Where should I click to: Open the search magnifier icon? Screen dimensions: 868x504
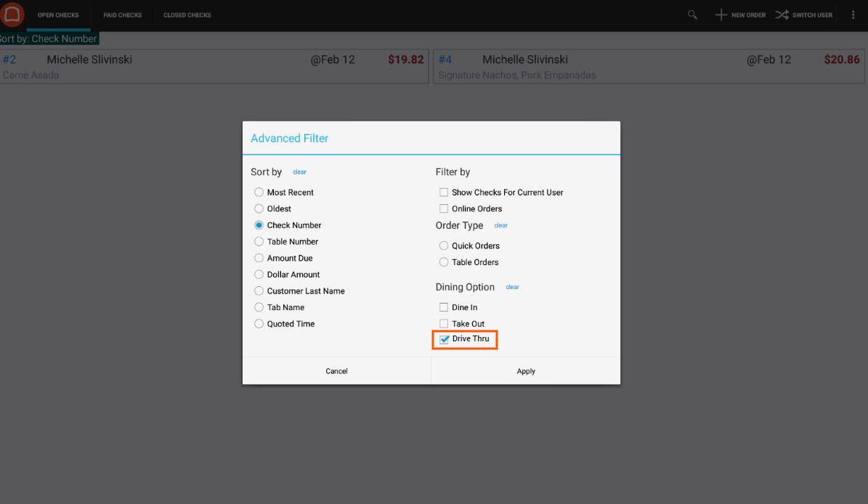click(692, 15)
